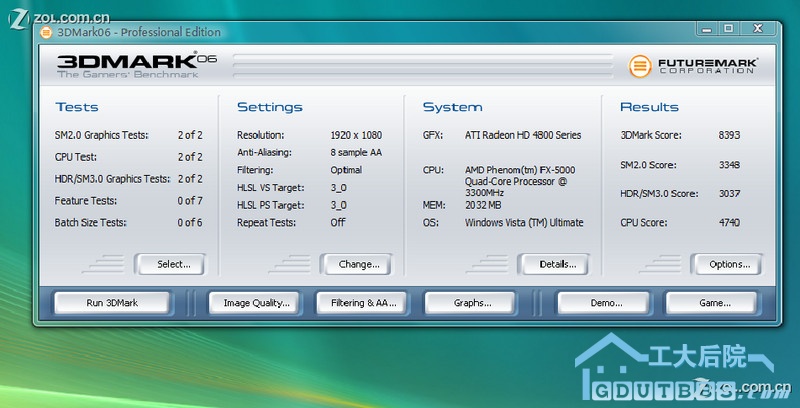Open Filtering & AA... tool
800x408 pixels.
click(x=361, y=303)
